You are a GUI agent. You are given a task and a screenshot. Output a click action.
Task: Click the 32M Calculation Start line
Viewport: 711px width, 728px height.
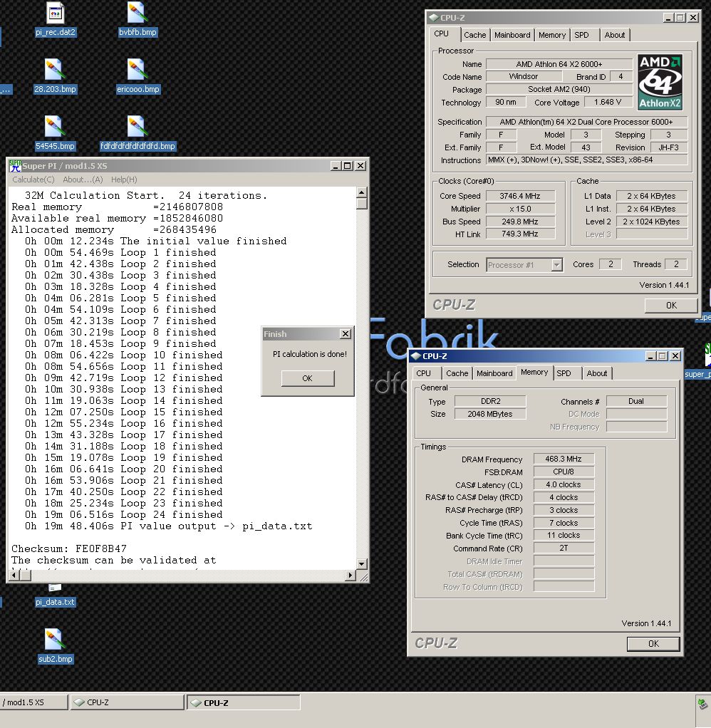[x=146, y=195]
